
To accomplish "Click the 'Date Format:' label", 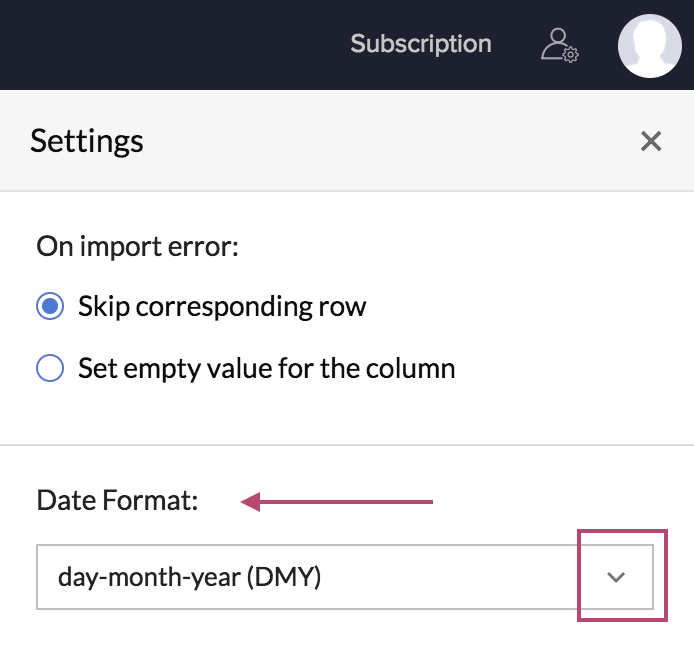I will (118, 500).
